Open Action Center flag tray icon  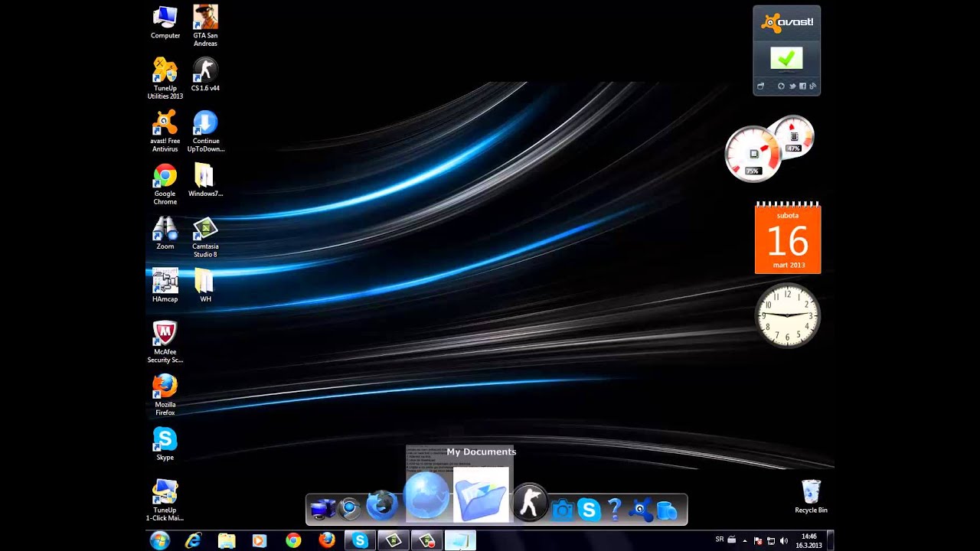758,540
